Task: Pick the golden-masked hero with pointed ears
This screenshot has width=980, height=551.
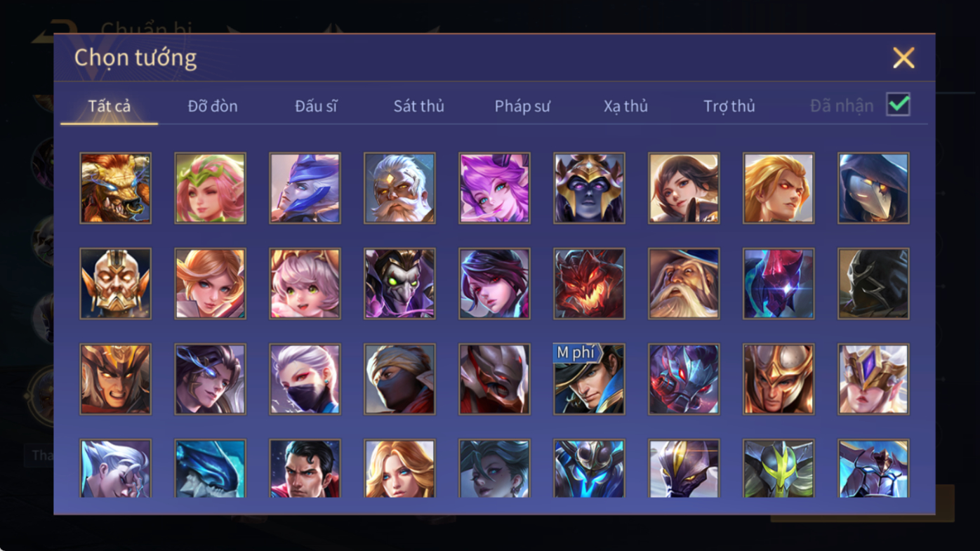Action: (115, 284)
